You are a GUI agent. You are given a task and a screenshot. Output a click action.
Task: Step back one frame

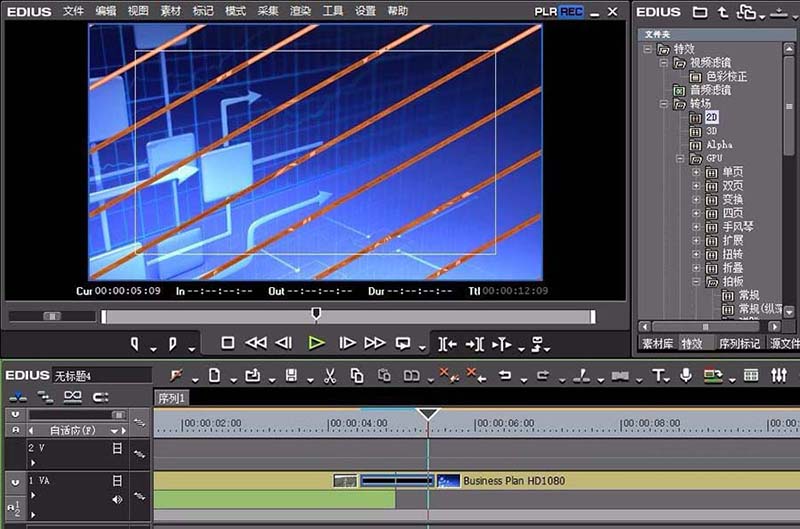(284, 343)
